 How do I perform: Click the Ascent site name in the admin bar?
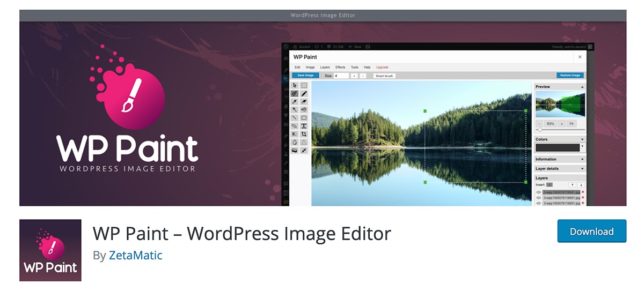(x=304, y=47)
